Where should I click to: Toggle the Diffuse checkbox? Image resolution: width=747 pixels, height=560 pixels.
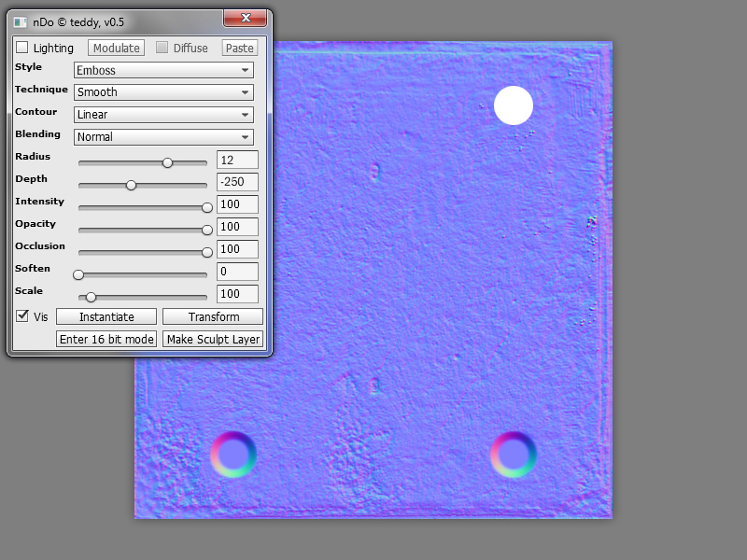click(x=162, y=48)
